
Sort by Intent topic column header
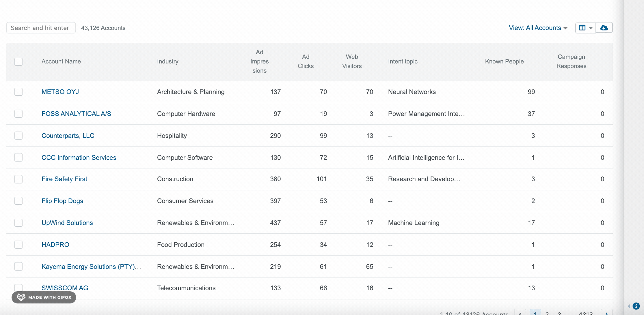pos(403,61)
